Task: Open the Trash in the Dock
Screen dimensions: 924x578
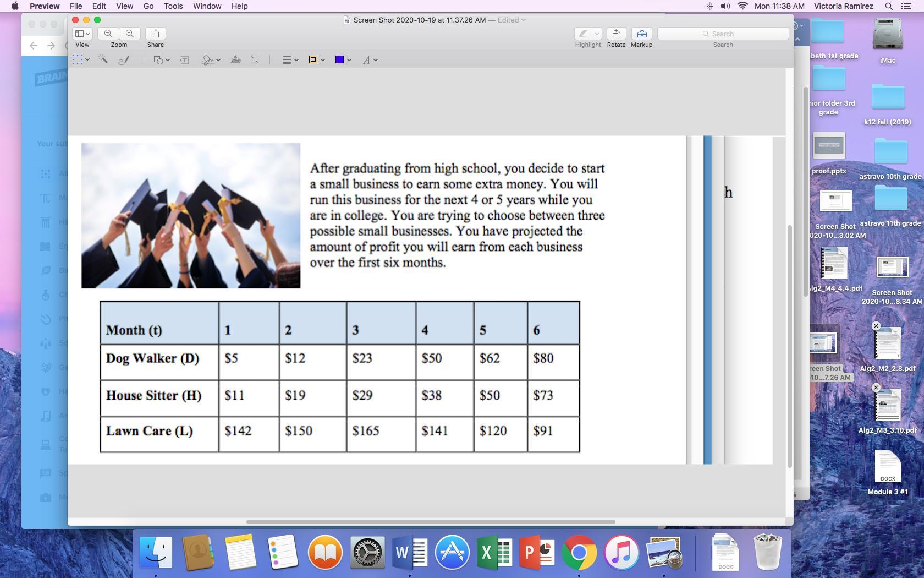Action: pyautogui.click(x=767, y=552)
